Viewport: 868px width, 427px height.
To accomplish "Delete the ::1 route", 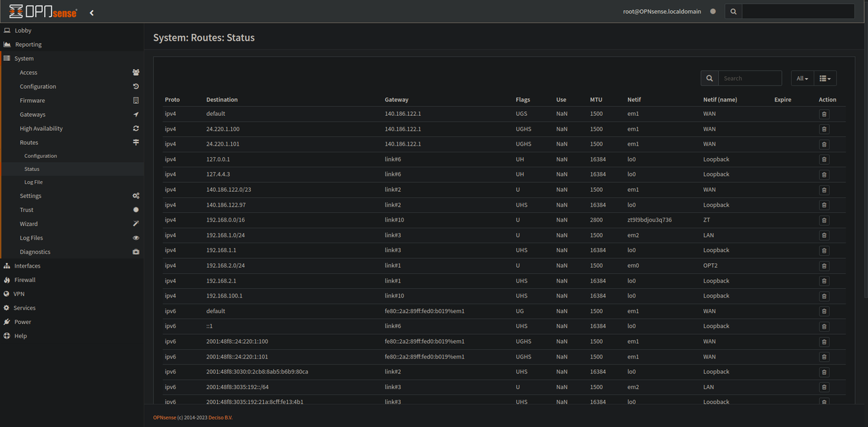I will tap(824, 327).
